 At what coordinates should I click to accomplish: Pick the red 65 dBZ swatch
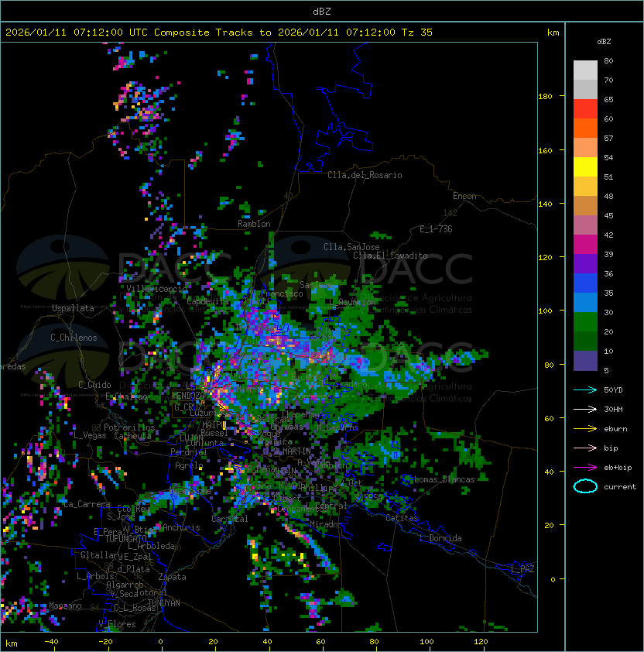585,108
